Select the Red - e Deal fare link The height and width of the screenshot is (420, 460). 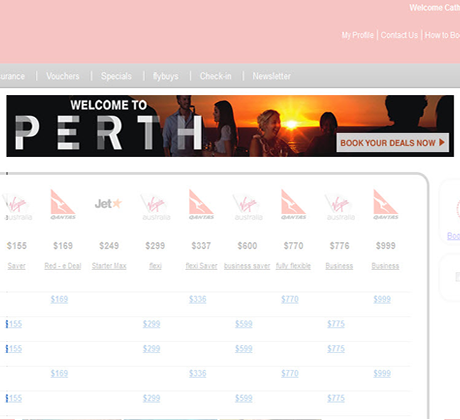tap(63, 266)
